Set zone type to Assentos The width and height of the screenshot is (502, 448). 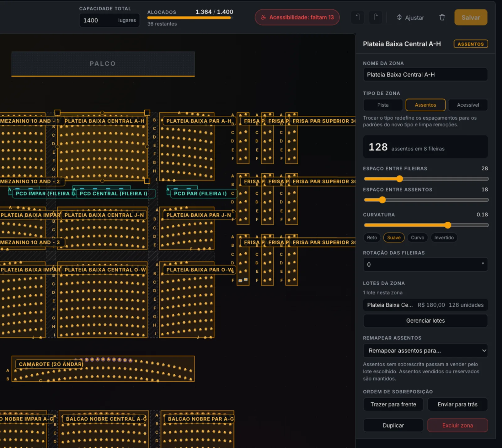click(x=425, y=105)
